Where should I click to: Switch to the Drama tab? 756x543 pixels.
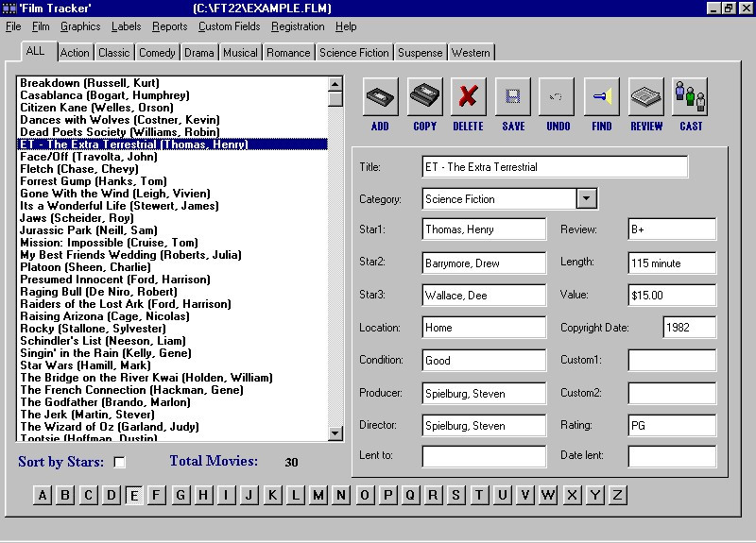pos(199,53)
